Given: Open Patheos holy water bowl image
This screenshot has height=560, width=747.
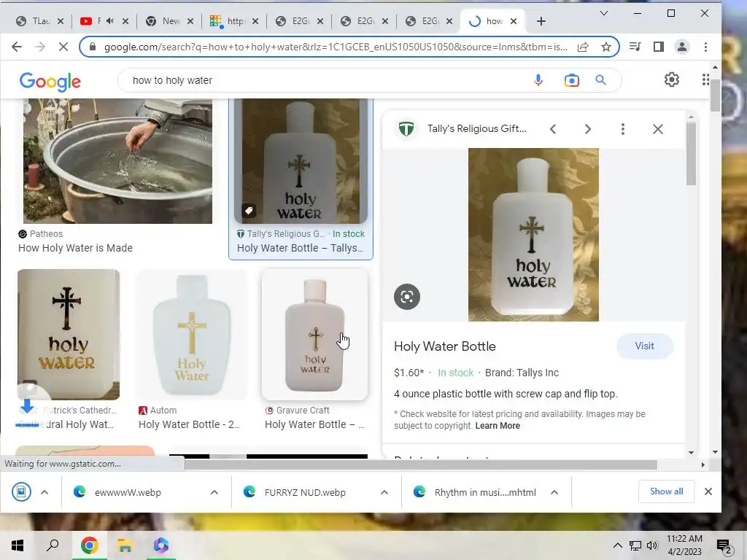Looking at the screenshot, I should click(117, 161).
